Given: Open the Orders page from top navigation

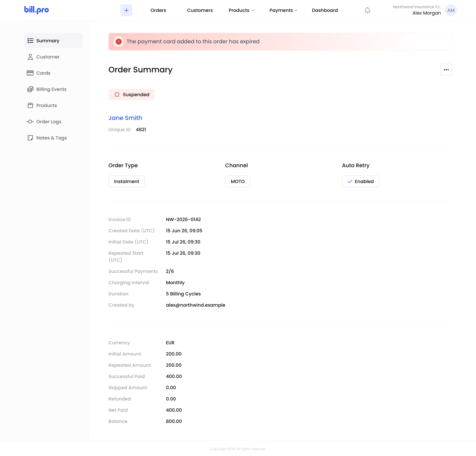Looking at the screenshot, I should pos(158,10).
